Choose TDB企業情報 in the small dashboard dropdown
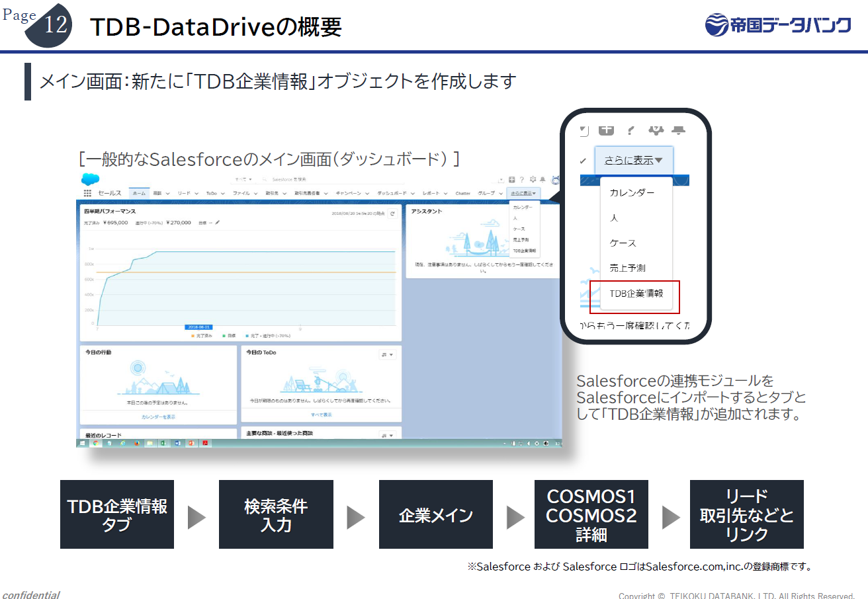The image size is (868, 599). pos(525,252)
